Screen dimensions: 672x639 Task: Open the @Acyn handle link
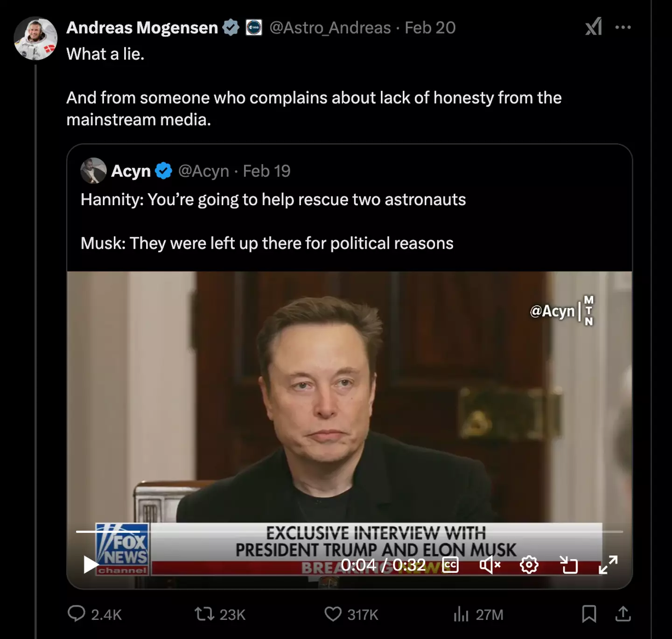[x=203, y=171]
